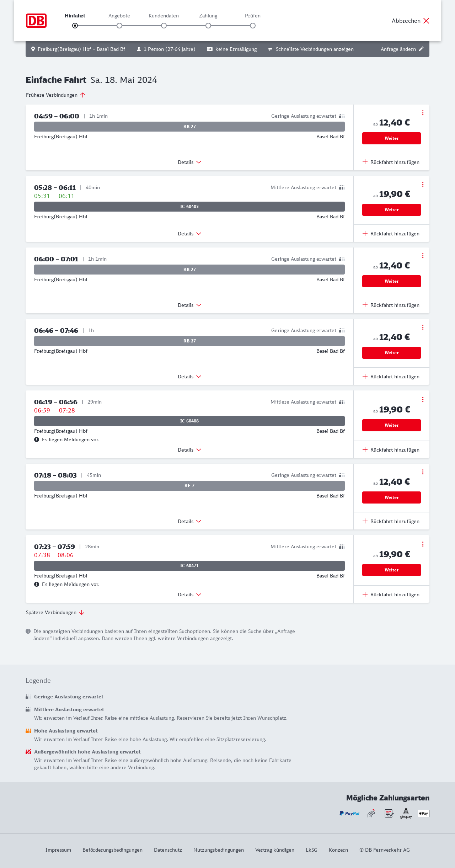The image size is (455, 868).
Task: Expand Details for IC 60408 connection
Action: click(x=189, y=450)
